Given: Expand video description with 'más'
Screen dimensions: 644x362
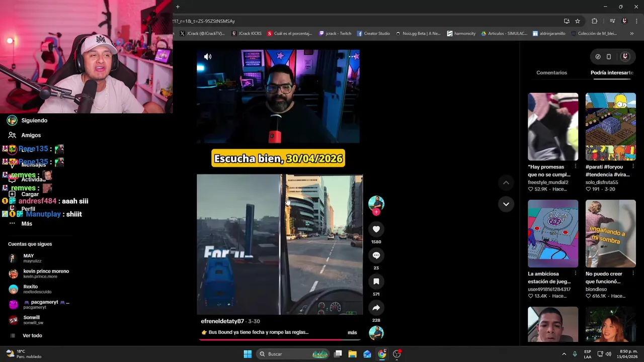Looking at the screenshot, I should 352,332.
